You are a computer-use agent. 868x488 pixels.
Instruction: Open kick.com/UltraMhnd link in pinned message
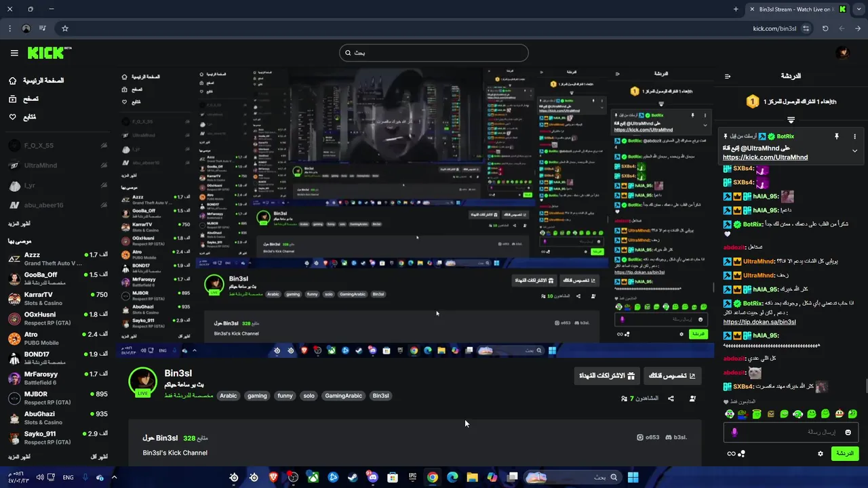(x=765, y=157)
